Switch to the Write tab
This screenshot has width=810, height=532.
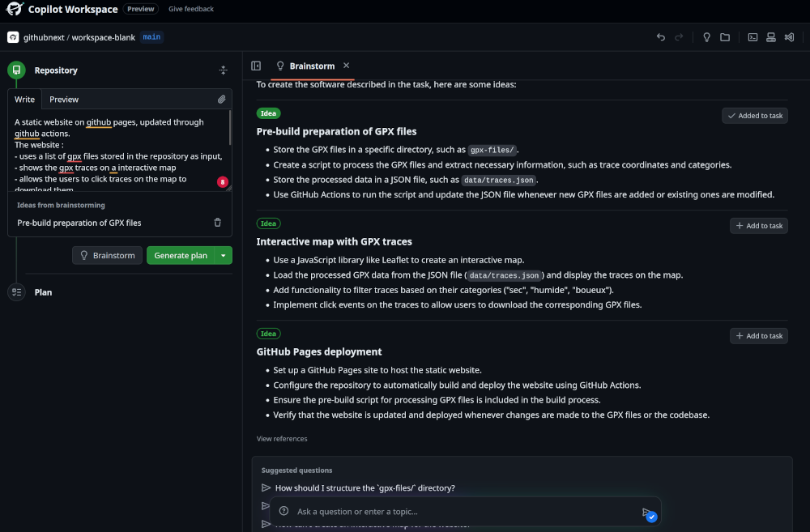click(x=24, y=99)
